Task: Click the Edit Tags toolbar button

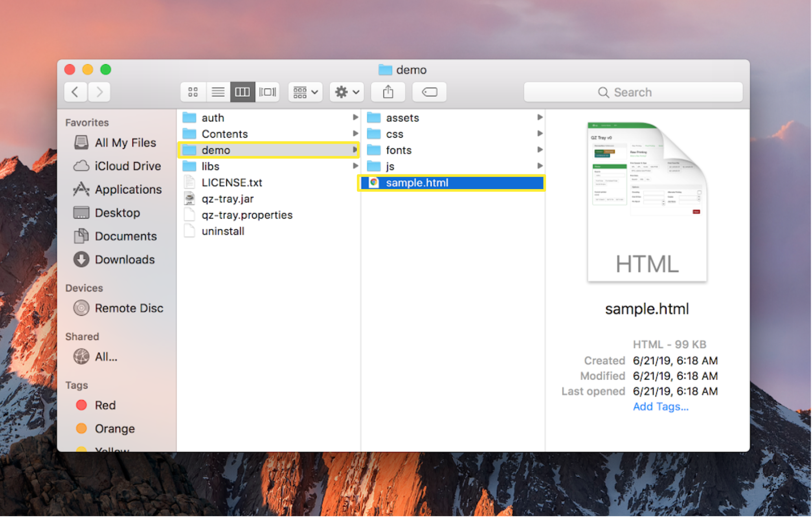Action: [x=429, y=92]
